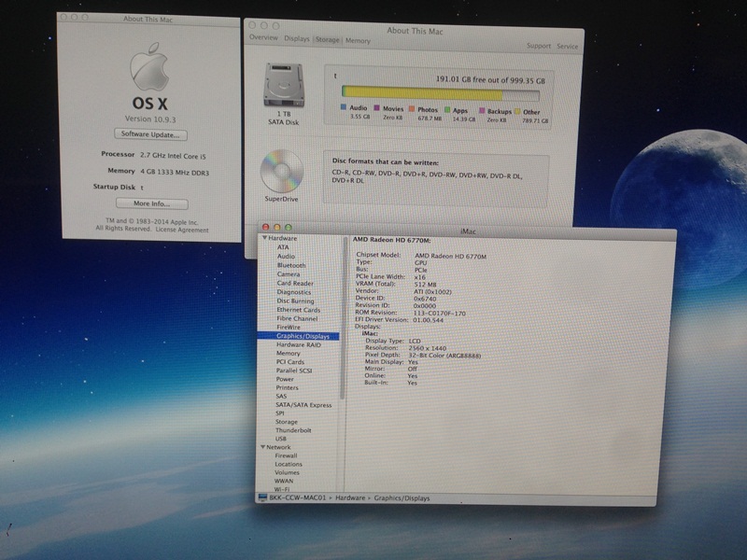Viewport: 747px width, 560px height.
Task: Open the Service link in About This Mac
Action: (x=568, y=46)
